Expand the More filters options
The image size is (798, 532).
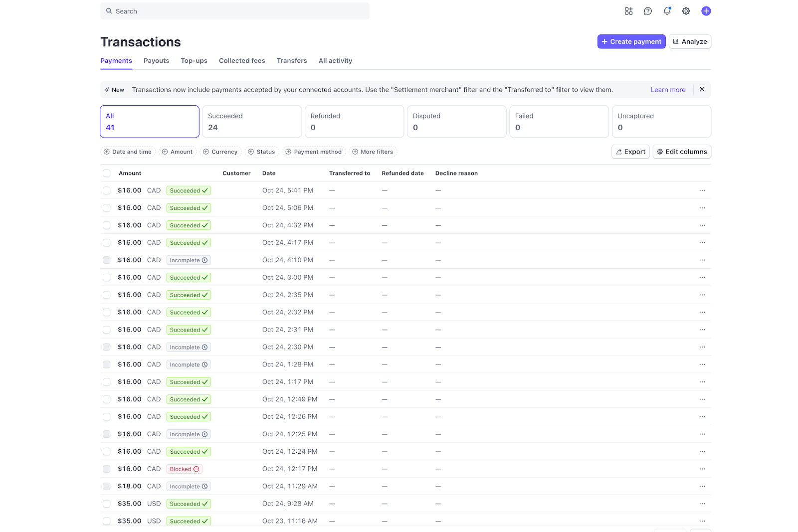point(373,152)
